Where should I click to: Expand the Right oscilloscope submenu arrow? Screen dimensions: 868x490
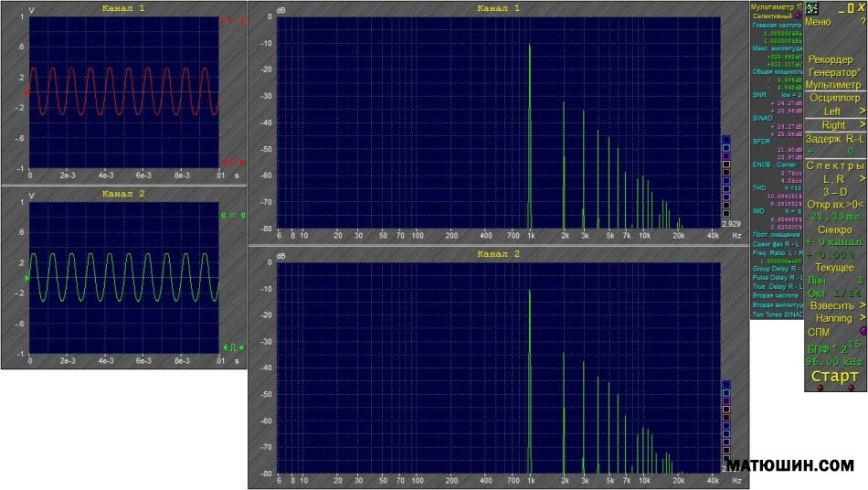tap(862, 125)
